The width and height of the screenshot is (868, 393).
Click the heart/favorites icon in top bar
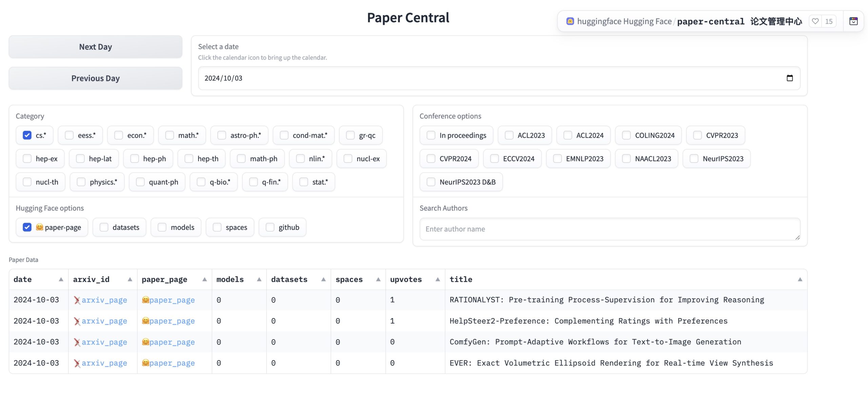815,21
